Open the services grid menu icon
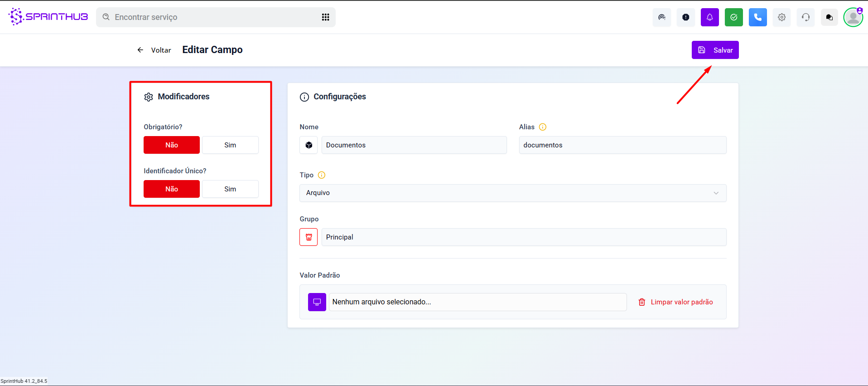Image resolution: width=868 pixels, height=386 pixels. point(325,17)
